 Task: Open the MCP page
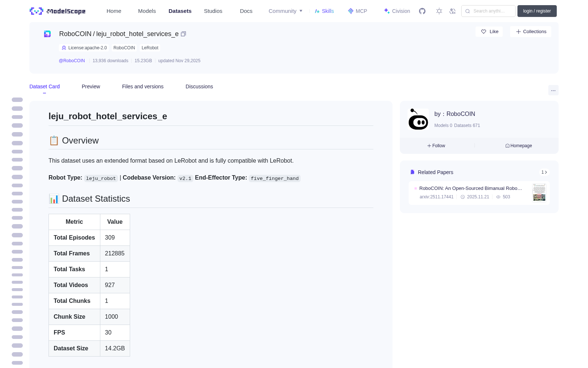(x=358, y=11)
